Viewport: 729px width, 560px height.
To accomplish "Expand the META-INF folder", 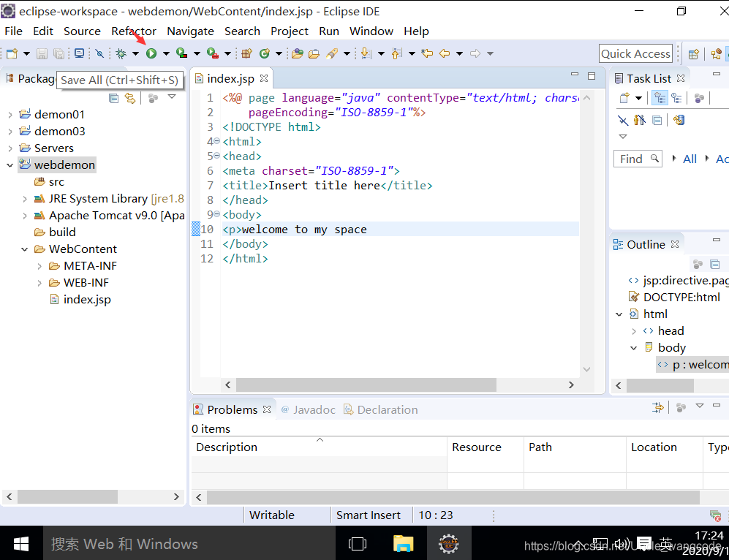I will point(39,266).
